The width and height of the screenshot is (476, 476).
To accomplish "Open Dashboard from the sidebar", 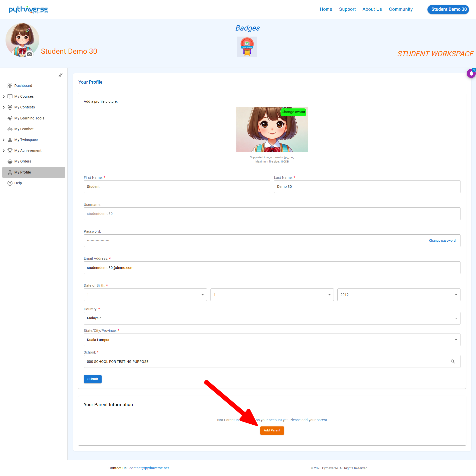I will click(x=23, y=86).
